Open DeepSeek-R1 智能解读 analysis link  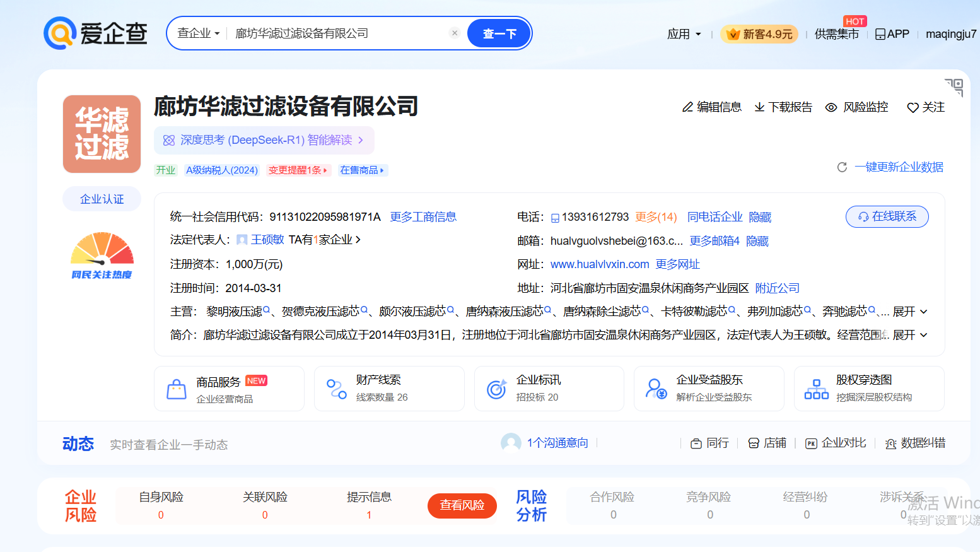click(264, 140)
